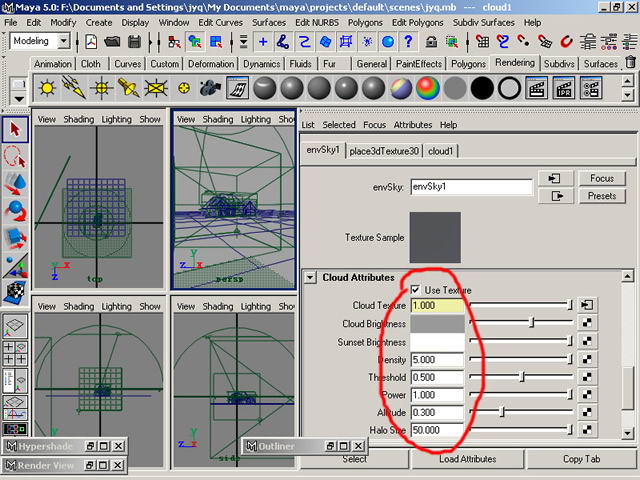Switch to the place3dTexture30 tab

384,151
